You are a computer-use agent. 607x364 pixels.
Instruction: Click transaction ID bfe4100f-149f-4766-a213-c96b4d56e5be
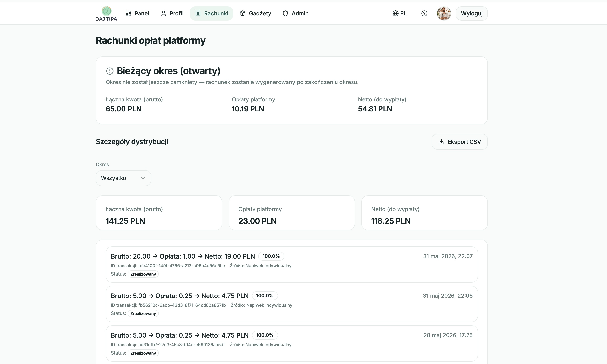(x=182, y=266)
